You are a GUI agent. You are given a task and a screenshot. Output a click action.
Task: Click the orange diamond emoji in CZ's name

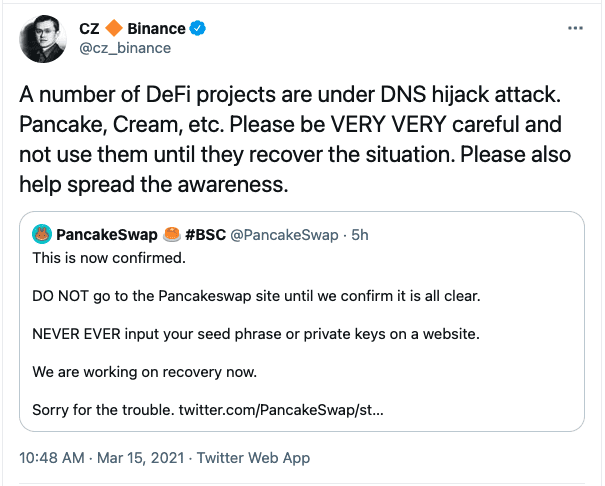click(113, 28)
